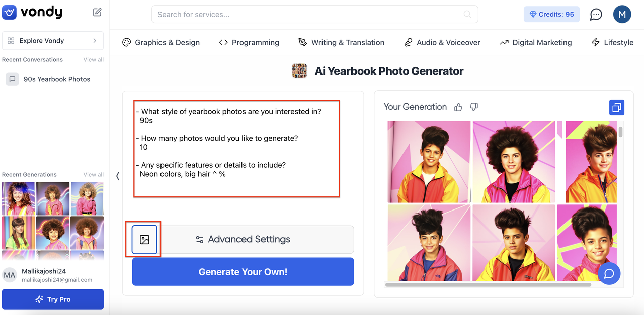This screenshot has height=315, width=644.
Task: Click the vertical scrollbar in generation panel
Action: (621, 132)
